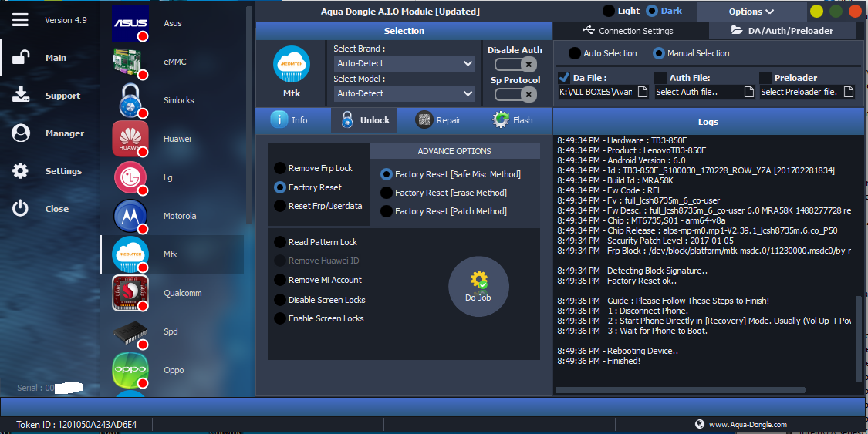Click the logs vertical scrollbar
This screenshot has width=868, height=434.
pyautogui.click(x=859, y=338)
